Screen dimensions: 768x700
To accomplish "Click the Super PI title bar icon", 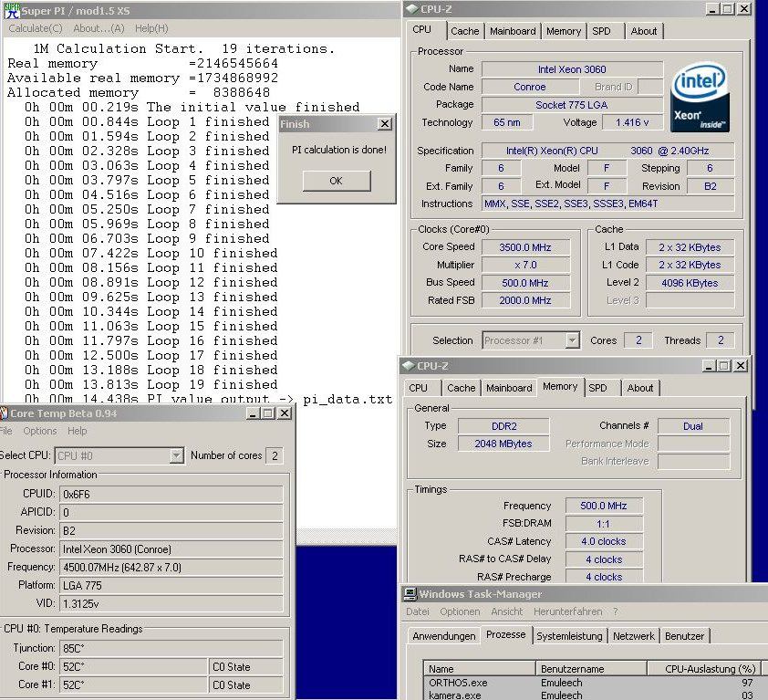I will click(11, 11).
